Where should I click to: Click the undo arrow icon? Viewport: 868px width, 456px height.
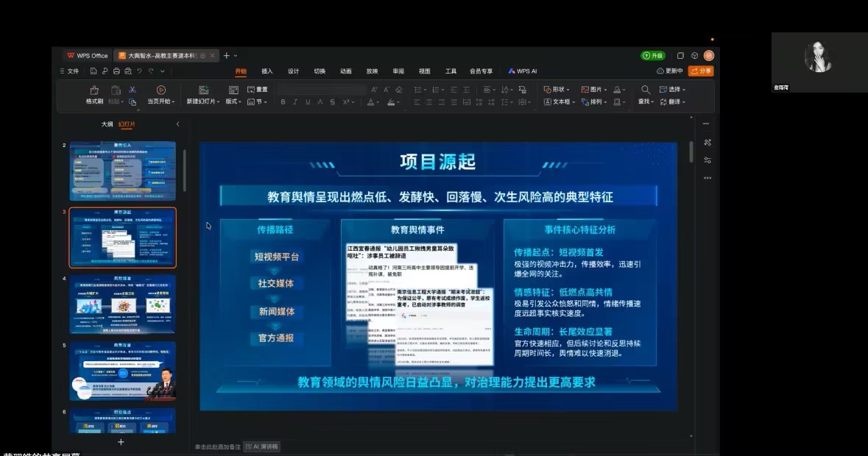[x=139, y=71]
